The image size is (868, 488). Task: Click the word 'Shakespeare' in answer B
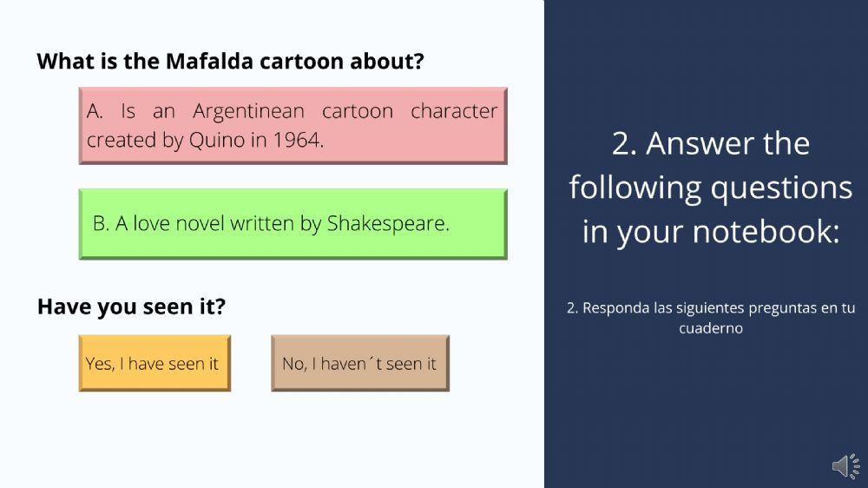coord(388,223)
